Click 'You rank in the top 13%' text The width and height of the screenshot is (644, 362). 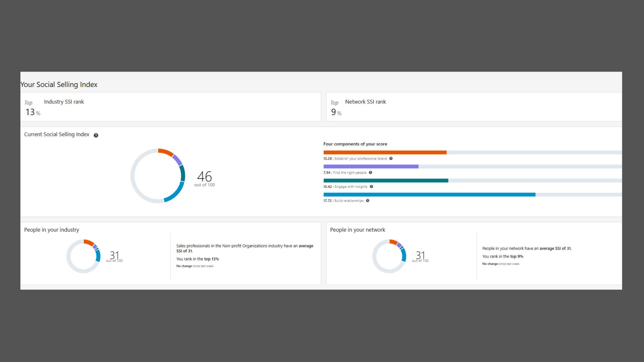198,259
